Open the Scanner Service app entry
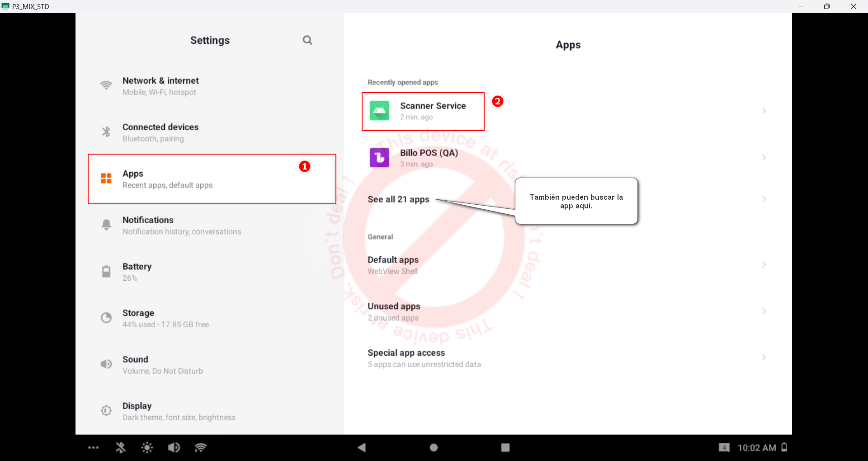 (432, 111)
